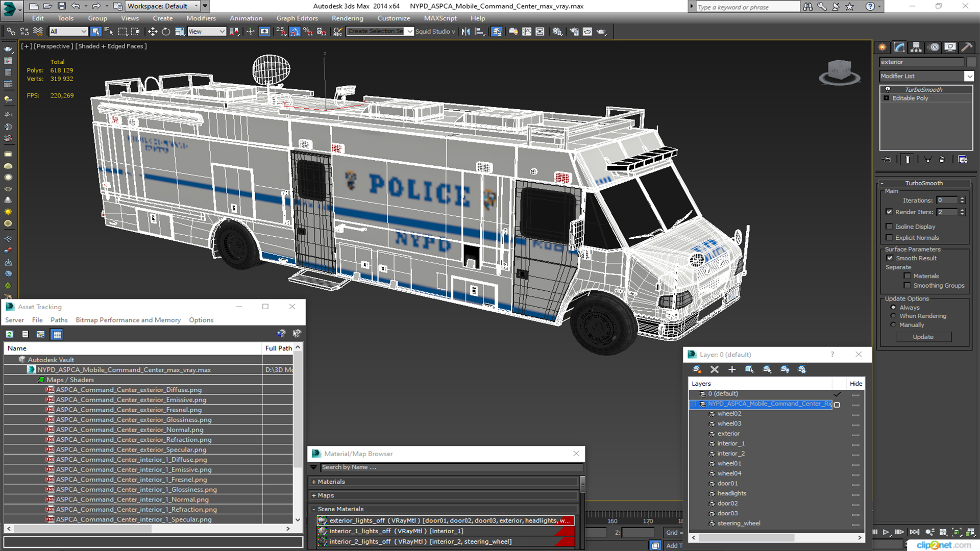Activate the Select Object tool
980x551 pixels.
coord(95,32)
